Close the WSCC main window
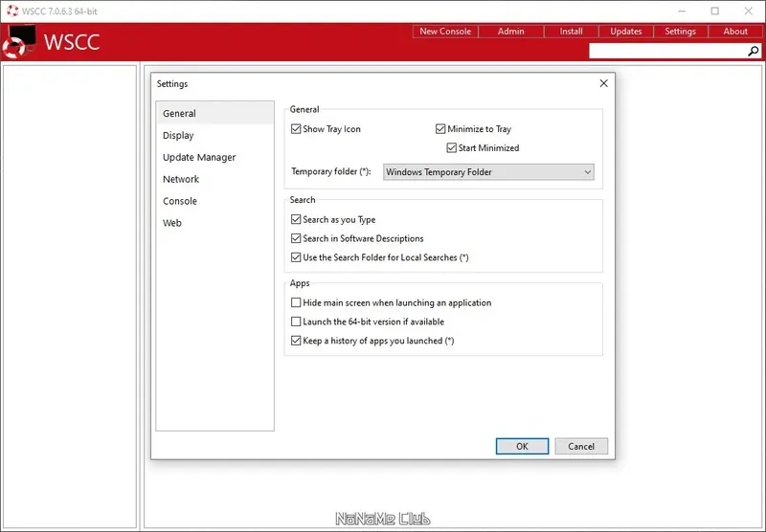The image size is (766, 532). click(748, 11)
